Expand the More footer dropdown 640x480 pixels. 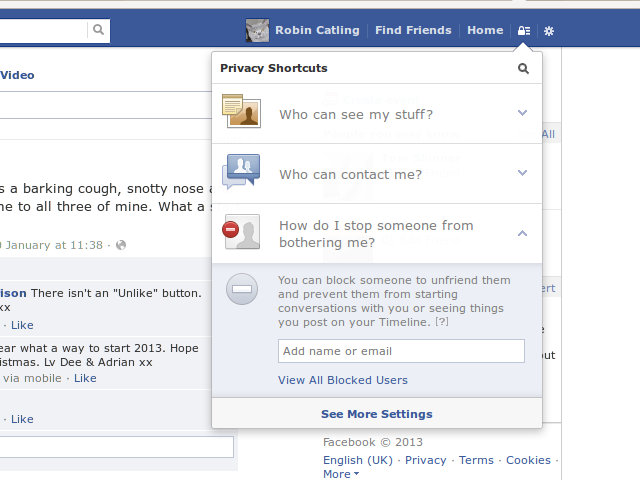(341, 474)
